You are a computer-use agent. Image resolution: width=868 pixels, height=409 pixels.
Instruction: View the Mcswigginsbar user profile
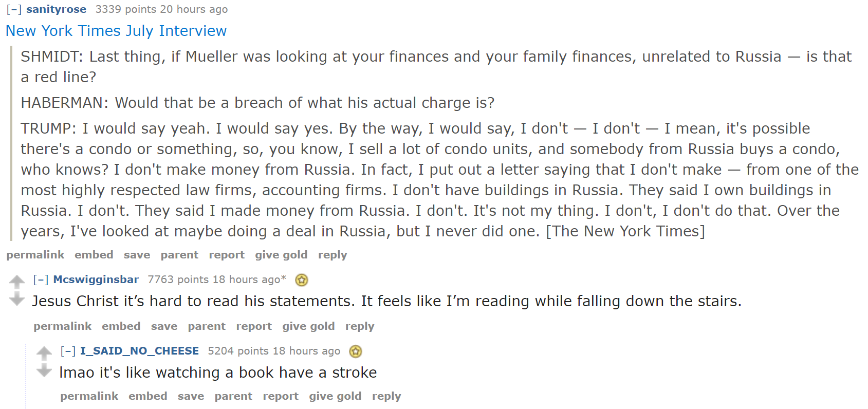point(96,280)
